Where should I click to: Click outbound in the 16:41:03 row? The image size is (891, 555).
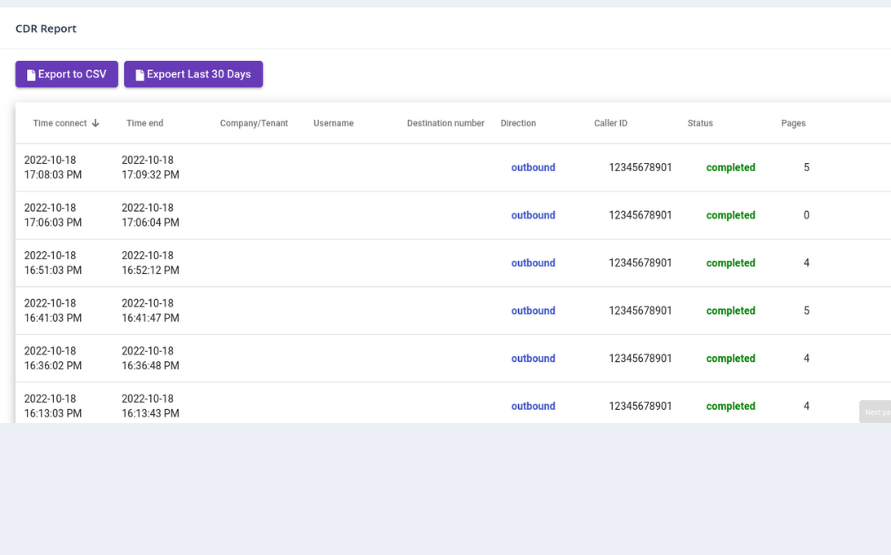pyautogui.click(x=533, y=311)
